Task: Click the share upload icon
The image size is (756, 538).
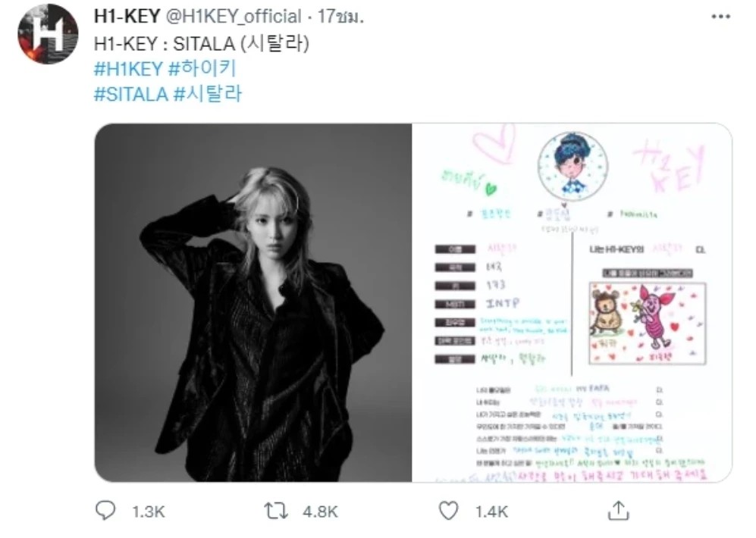Action: tap(618, 510)
